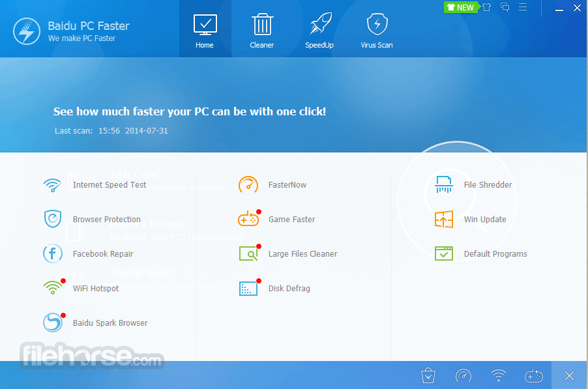Screen dimensions: 588x389
Task: Open Baidu Spark Browser label
Action: [x=110, y=323]
